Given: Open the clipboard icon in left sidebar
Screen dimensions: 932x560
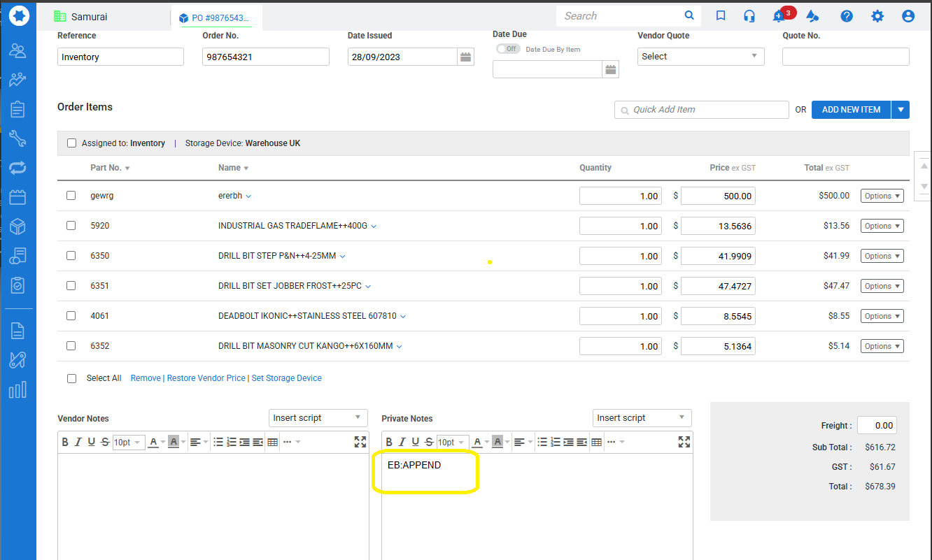Looking at the screenshot, I should click(x=17, y=109).
